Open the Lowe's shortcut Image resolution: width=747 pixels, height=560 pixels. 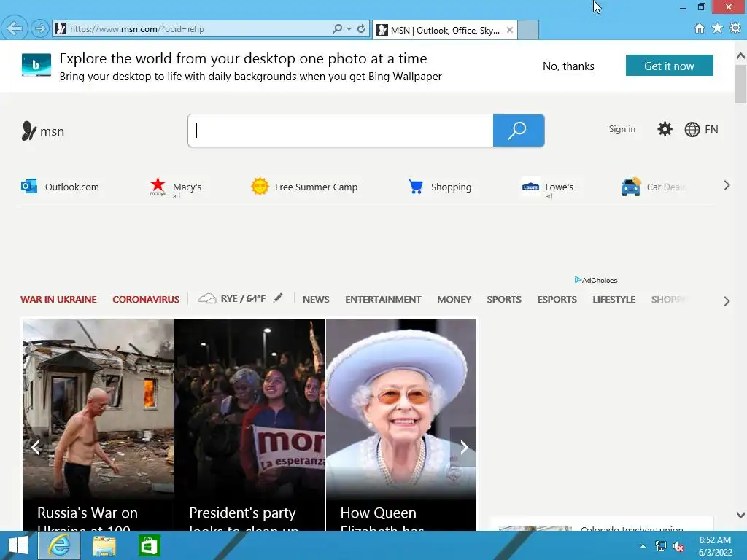coord(547,187)
